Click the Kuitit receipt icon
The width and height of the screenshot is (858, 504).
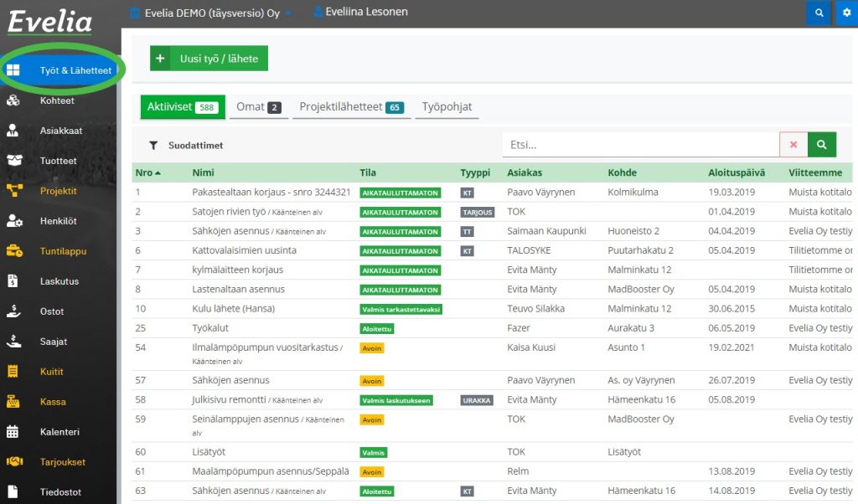pyautogui.click(x=13, y=372)
